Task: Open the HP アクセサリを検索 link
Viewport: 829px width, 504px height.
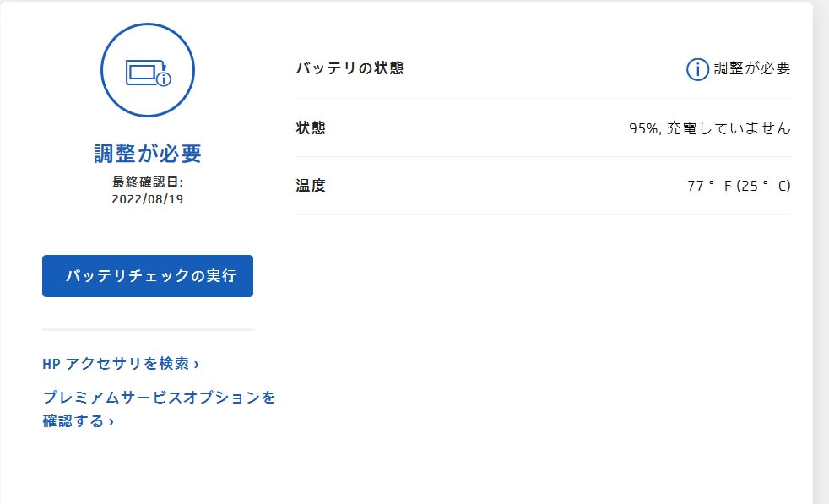Action: pyautogui.click(x=121, y=364)
